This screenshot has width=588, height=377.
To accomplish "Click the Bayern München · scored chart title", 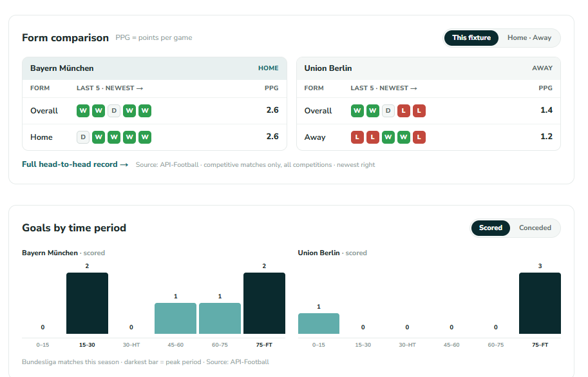I will [x=63, y=253].
